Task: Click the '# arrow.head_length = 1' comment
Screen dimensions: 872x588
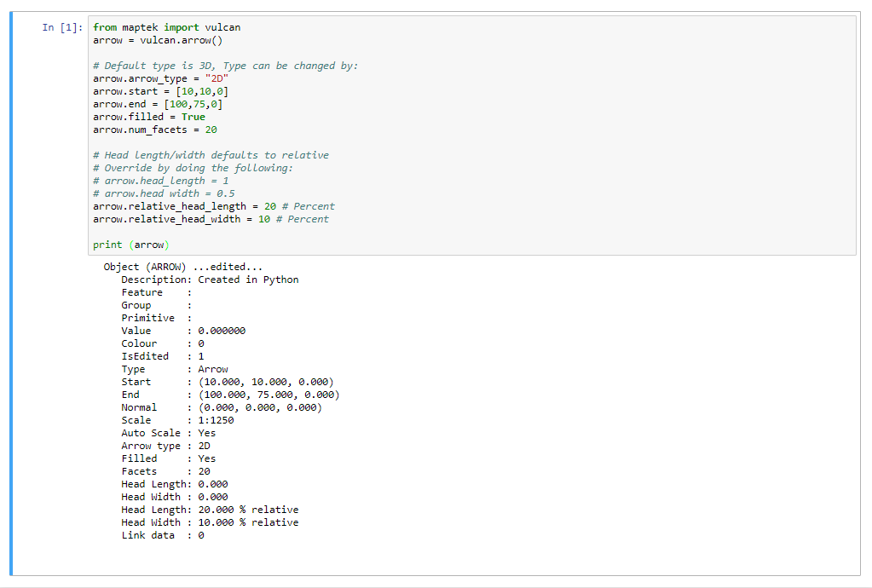Action: (x=161, y=181)
